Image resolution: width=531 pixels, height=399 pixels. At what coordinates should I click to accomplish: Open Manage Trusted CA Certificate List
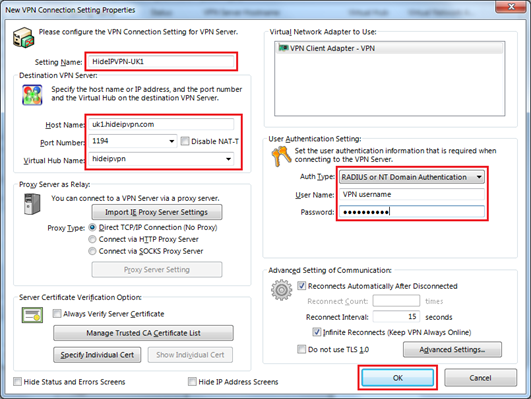(x=143, y=333)
